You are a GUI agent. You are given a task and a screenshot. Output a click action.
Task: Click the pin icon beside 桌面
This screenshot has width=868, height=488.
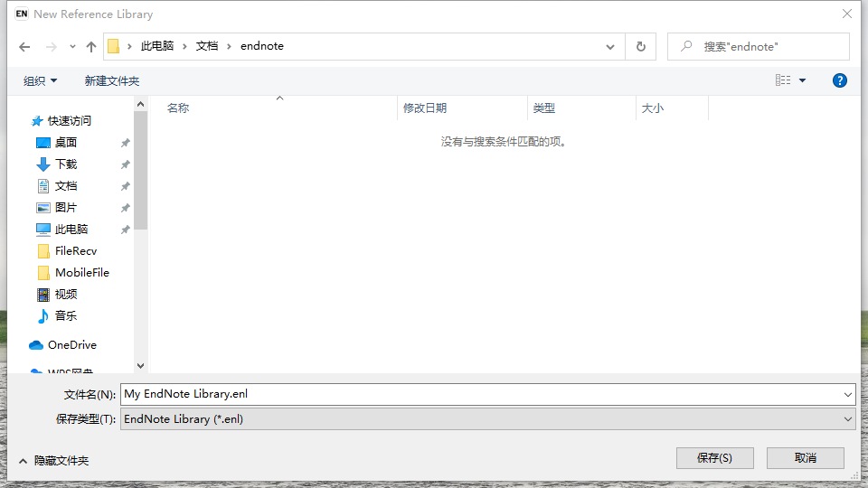[x=126, y=143]
